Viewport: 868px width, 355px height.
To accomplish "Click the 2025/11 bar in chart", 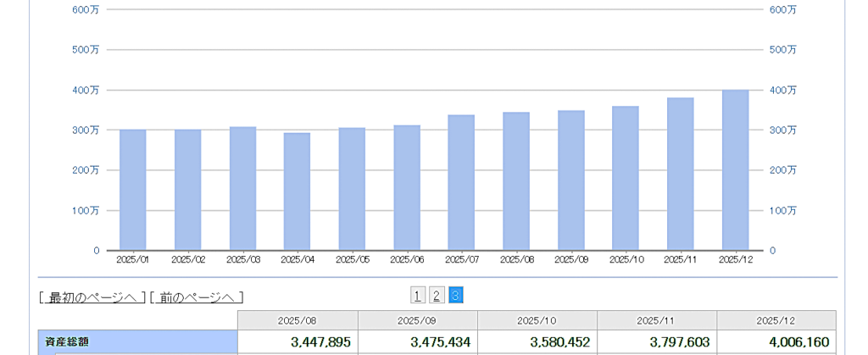I will [x=680, y=174].
